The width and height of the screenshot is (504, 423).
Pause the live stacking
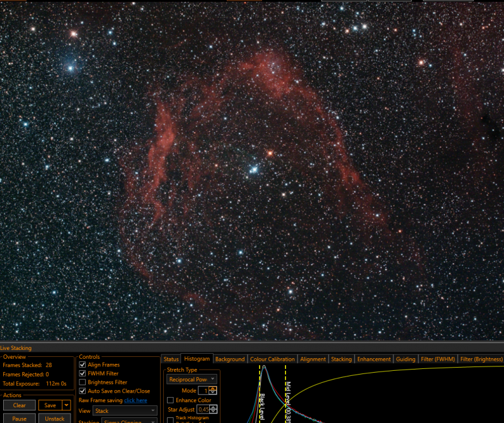[20, 419]
